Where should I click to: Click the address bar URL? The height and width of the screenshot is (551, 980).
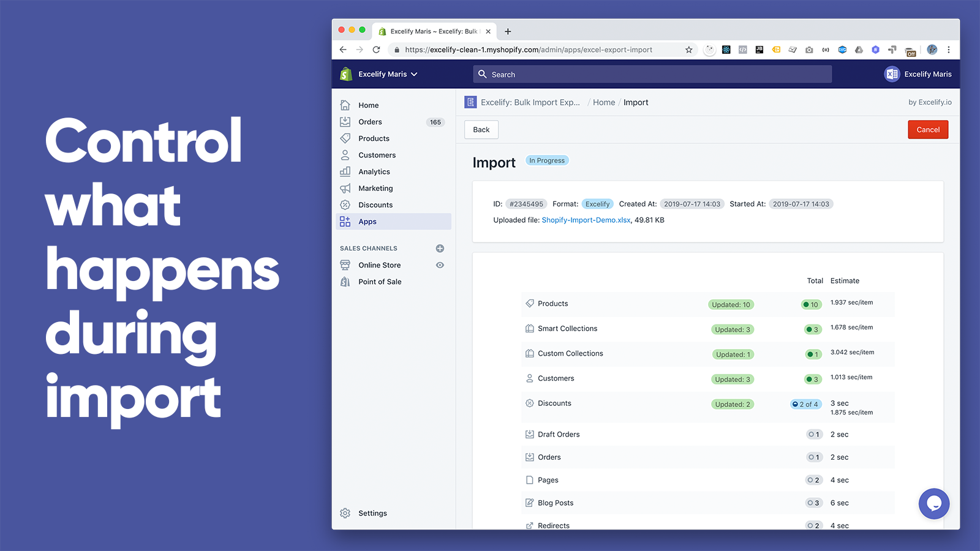[529, 50]
